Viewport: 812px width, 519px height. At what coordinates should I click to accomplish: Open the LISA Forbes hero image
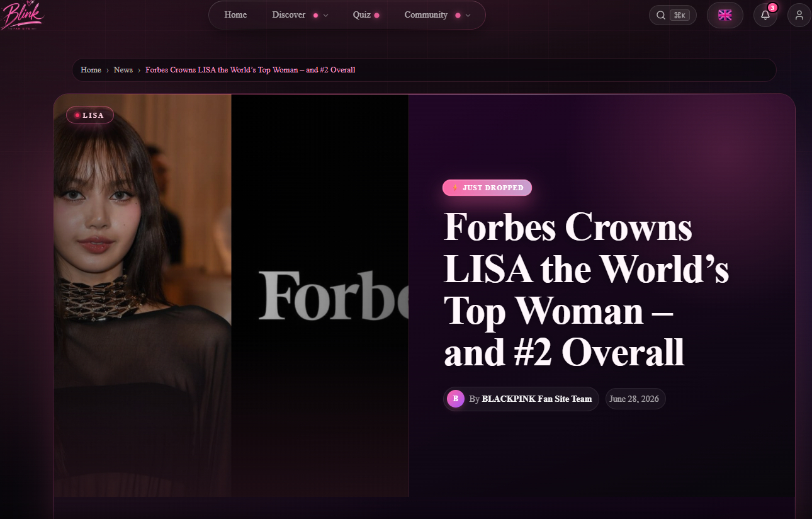pyautogui.click(x=231, y=295)
